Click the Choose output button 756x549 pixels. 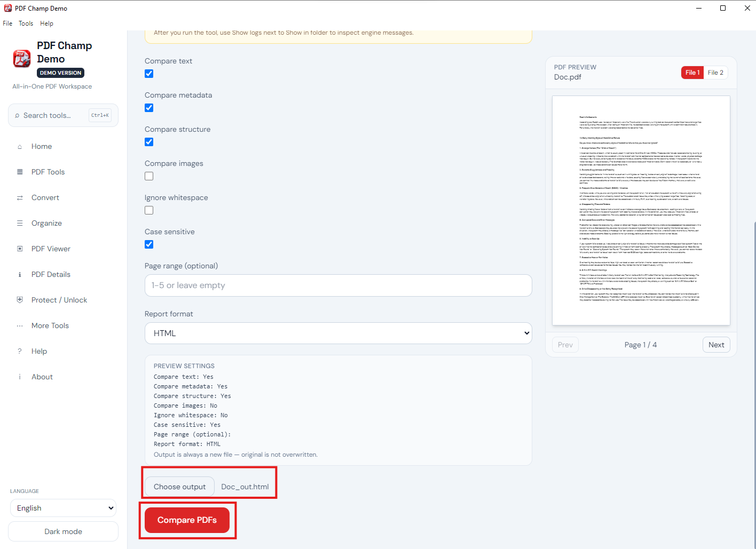pos(179,487)
